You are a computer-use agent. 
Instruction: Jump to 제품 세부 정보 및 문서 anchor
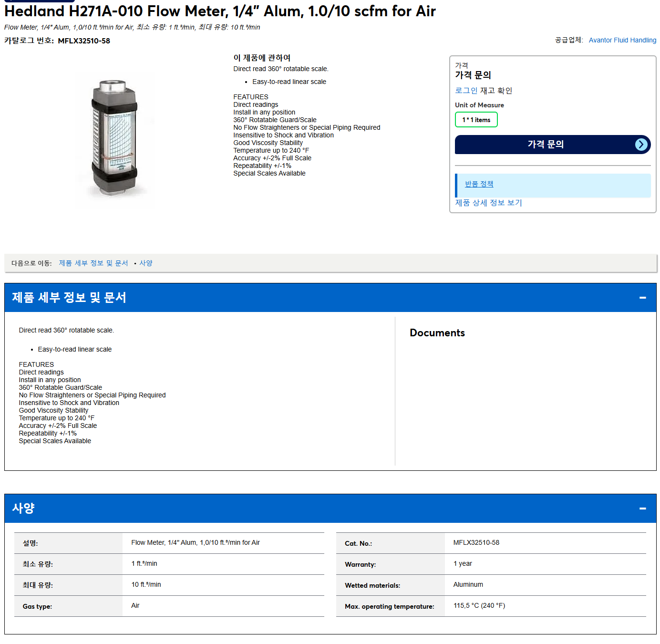coord(93,263)
